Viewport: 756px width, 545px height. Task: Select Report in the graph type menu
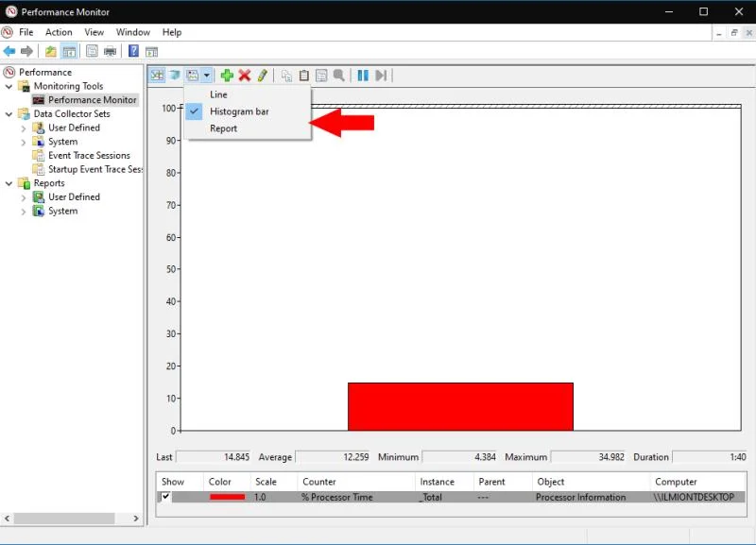[x=248, y=128]
